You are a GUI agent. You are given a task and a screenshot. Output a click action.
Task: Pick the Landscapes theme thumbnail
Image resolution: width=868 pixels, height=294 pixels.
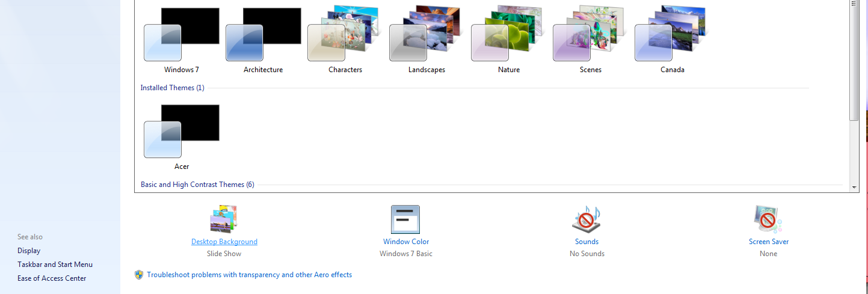(427, 34)
